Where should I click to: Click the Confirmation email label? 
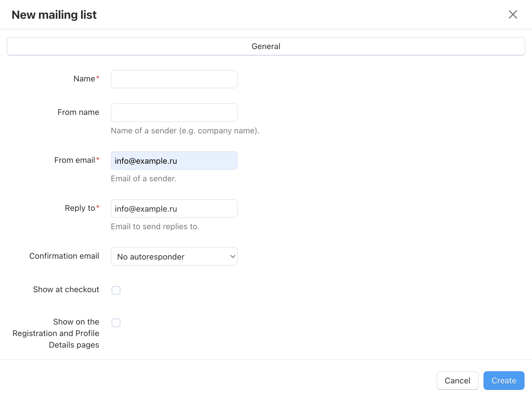point(64,256)
